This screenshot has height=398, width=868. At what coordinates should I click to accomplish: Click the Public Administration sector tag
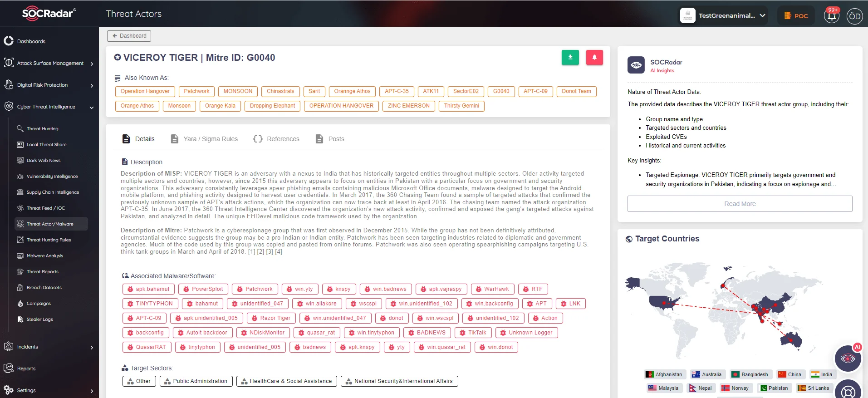pos(196,381)
